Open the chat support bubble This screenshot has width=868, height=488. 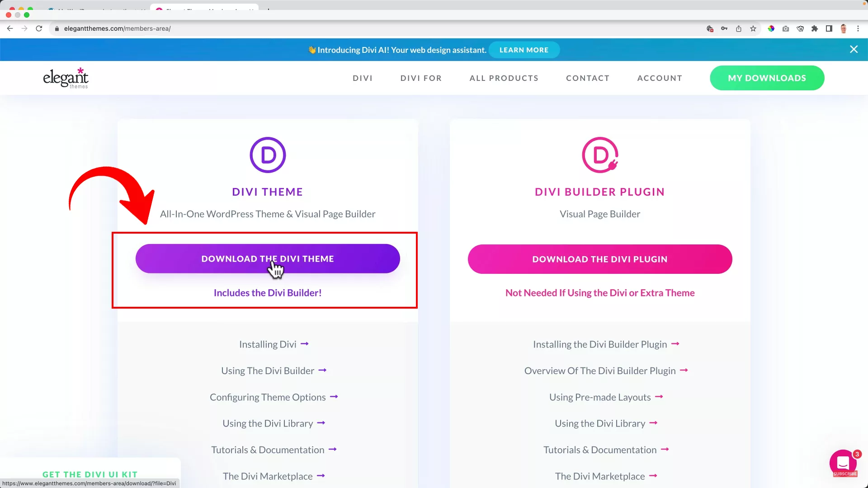click(843, 463)
